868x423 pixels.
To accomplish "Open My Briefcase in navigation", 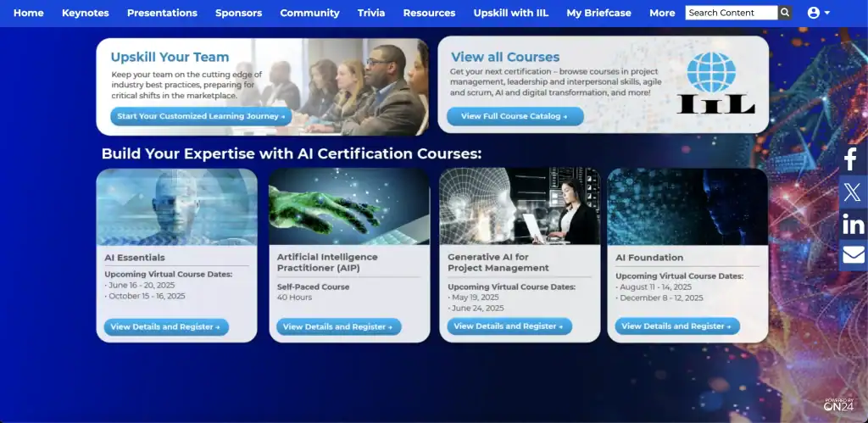I will click(x=598, y=13).
